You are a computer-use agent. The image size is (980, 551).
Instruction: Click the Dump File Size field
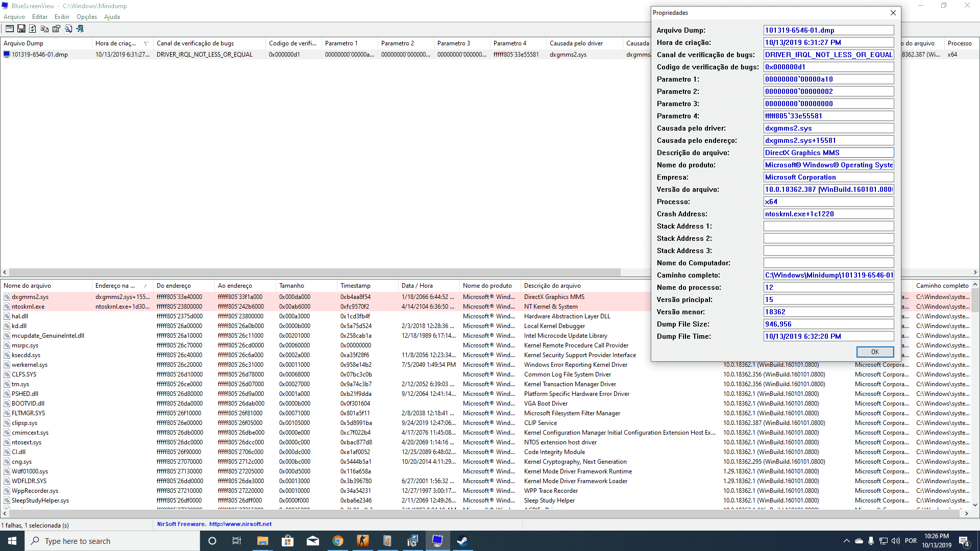(828, 324)
